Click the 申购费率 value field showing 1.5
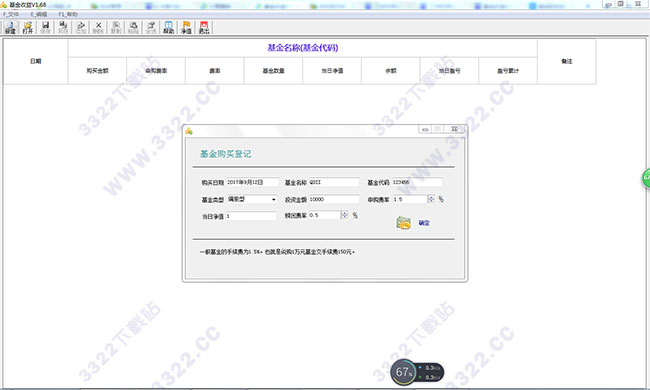Screen dimensions: 650x390 tap(410, 199)
